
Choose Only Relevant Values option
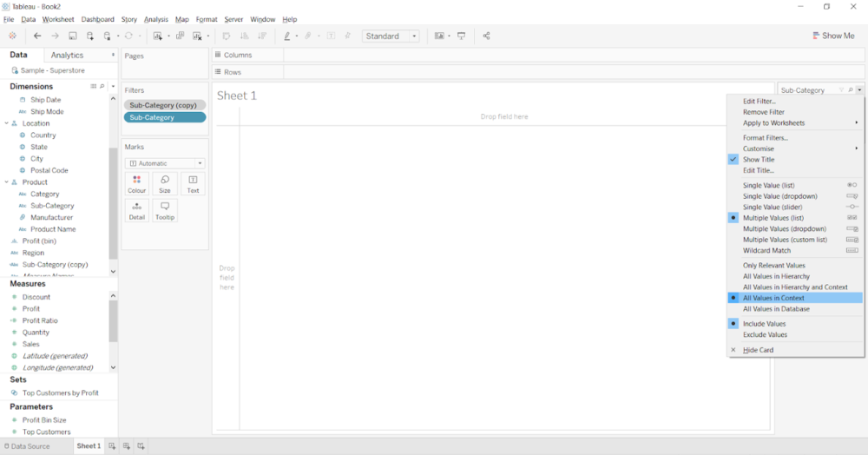(773, 265)
